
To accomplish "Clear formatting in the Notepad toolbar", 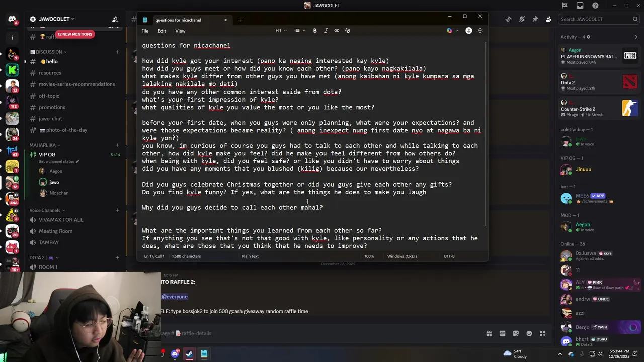I will tap(348, 31).
